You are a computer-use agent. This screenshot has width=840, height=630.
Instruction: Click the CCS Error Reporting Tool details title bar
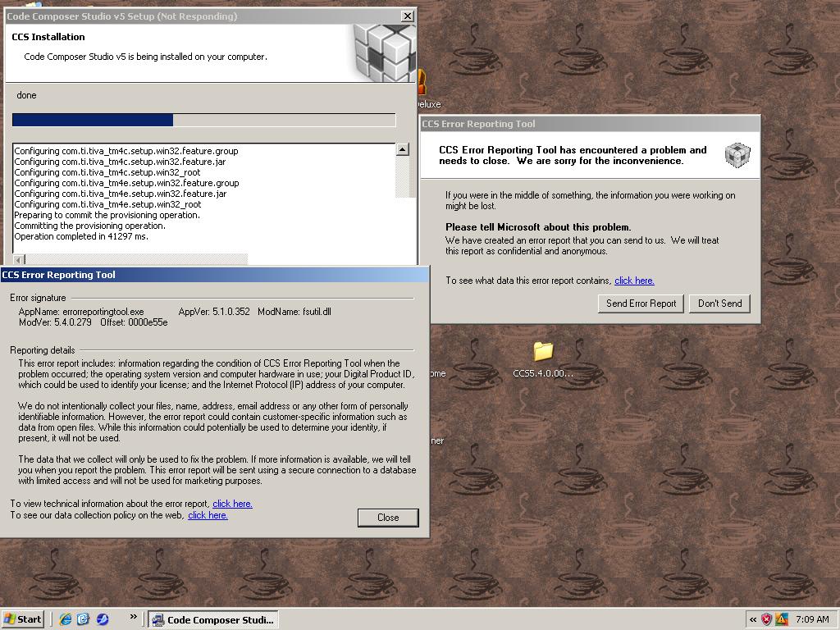[214, 274]
